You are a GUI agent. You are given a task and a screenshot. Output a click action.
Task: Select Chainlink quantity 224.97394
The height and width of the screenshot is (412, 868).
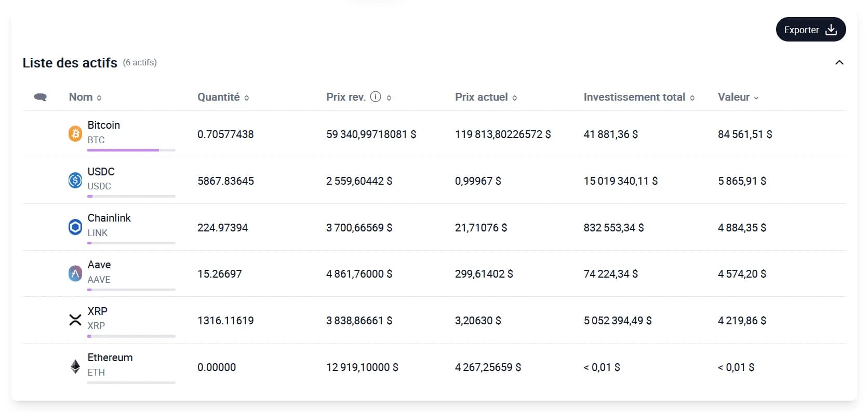pyautogui.click(x=223, y=228)
